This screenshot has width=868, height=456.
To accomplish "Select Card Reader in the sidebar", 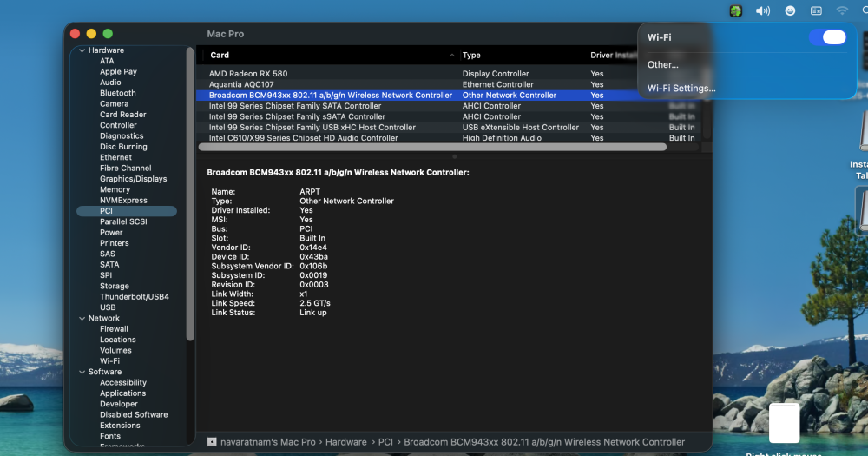I will coord(123,114).
